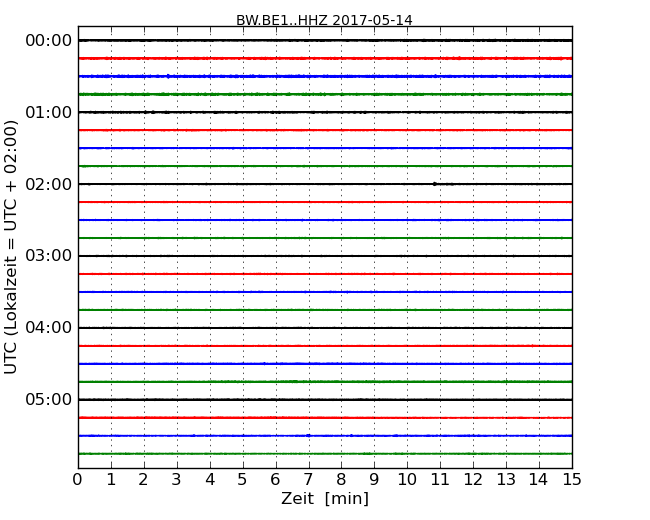Viewport: 650px width, 520px height.
Task: Select x-axis tick label 14
Action: coord(539,480)
